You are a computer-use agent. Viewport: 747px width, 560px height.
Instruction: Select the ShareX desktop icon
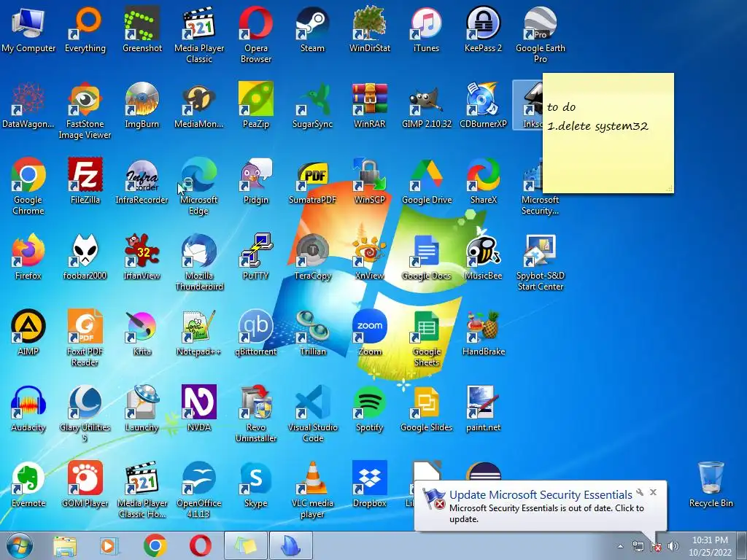483,181
